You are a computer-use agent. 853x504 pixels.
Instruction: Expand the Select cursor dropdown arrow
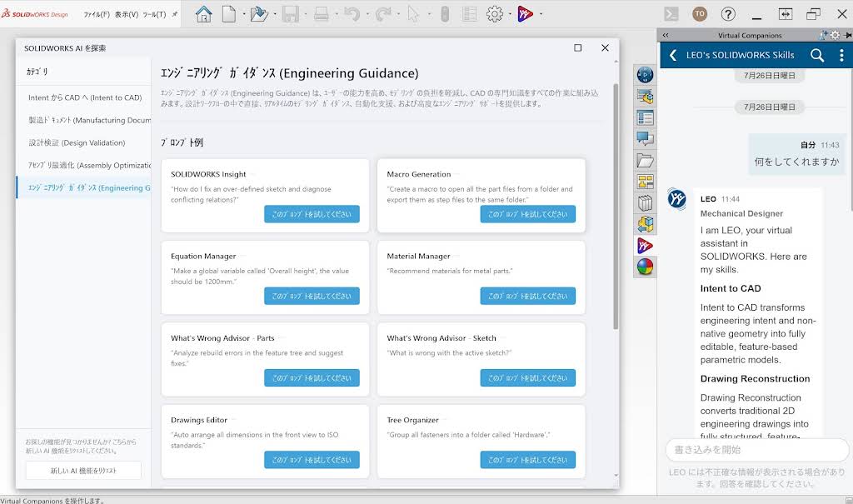pyautogui.click(x=430, y=14)
